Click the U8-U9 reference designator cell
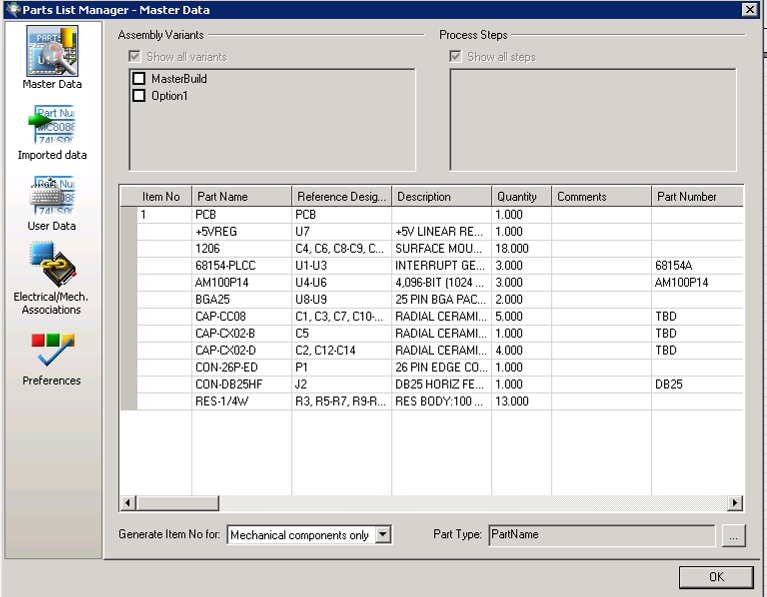This screenshot has height=597, width=767. click(341, 299)
